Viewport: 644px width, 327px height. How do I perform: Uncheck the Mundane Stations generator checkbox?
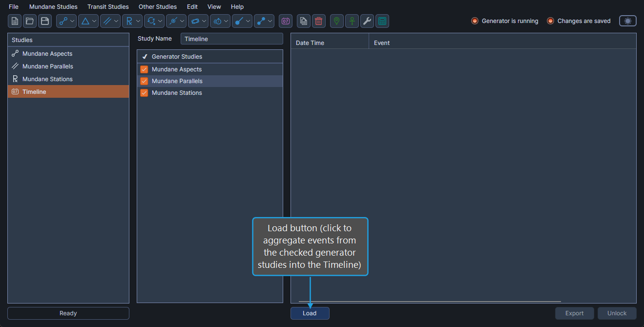coord(144,93)
